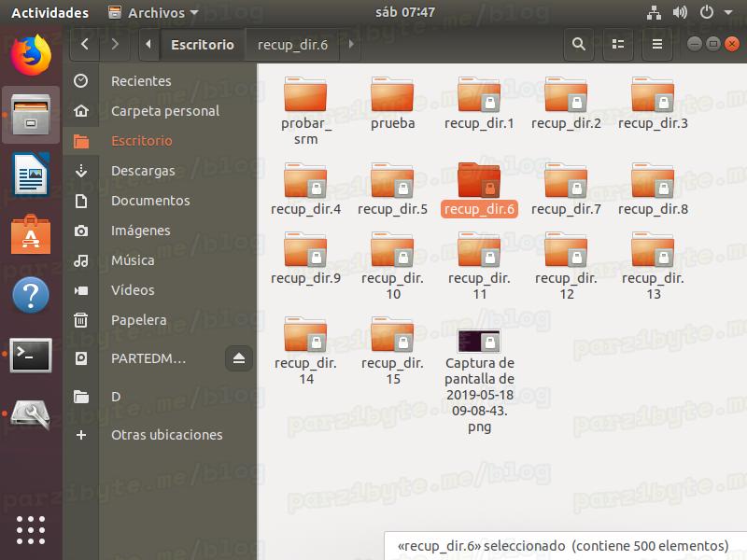Click the power icon in the top bar
747x560 pixels.
point(707,12)
